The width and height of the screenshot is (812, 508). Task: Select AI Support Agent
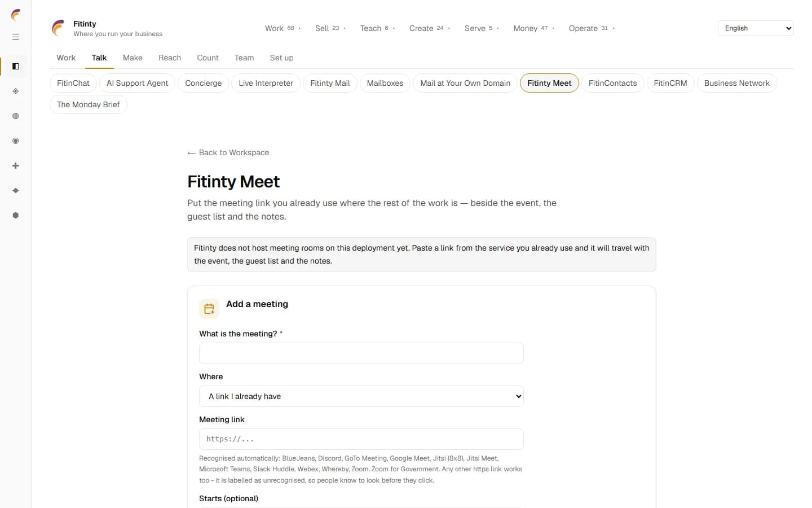pyautogui.click(x=137, y=83)
